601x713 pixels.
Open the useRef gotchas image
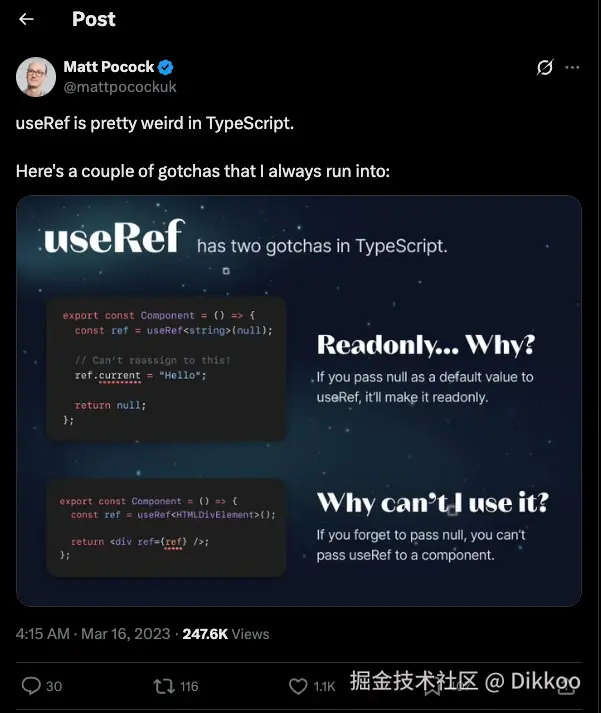tap(299, 400)
